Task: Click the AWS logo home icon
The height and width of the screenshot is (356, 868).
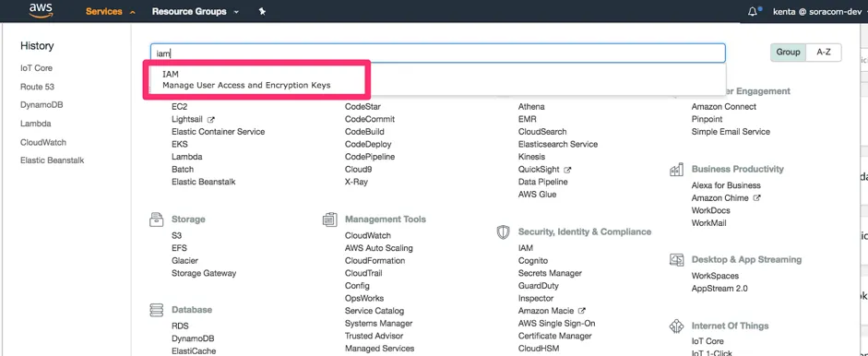Action: click(x=42, y=10)
